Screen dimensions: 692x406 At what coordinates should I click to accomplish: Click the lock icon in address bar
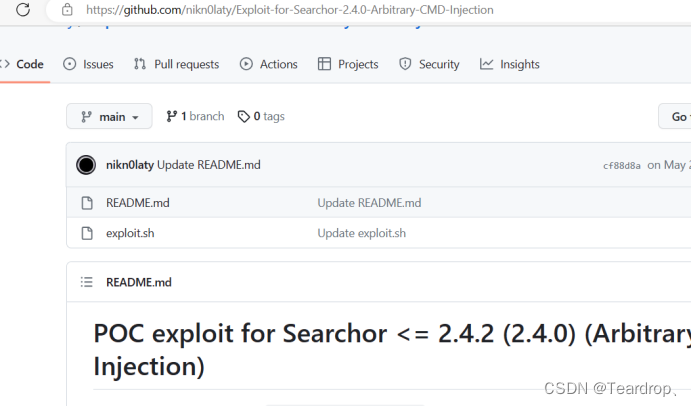67,9
